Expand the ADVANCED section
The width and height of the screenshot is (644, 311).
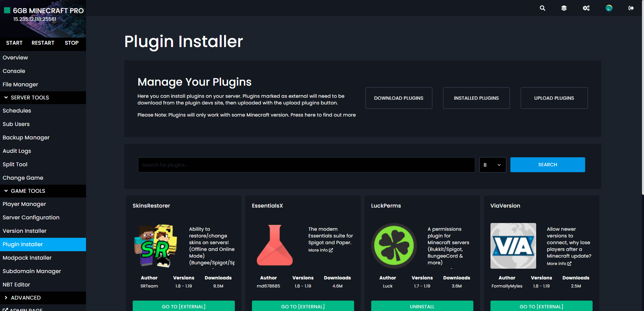click(43, 298)
